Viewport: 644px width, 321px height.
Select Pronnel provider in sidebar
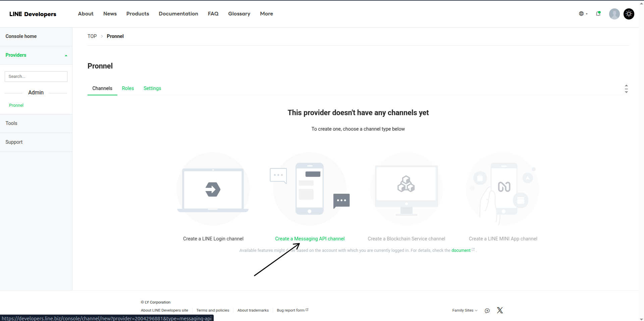16,105
